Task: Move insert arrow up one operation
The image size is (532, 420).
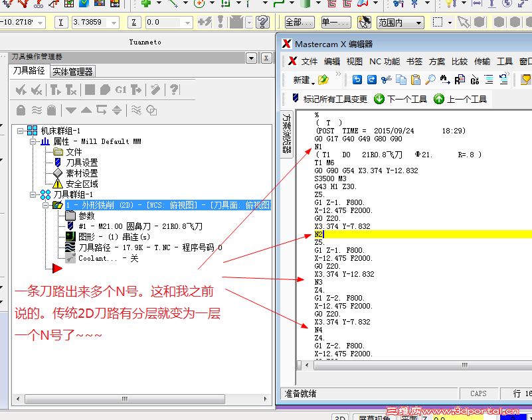Action: 86,110
